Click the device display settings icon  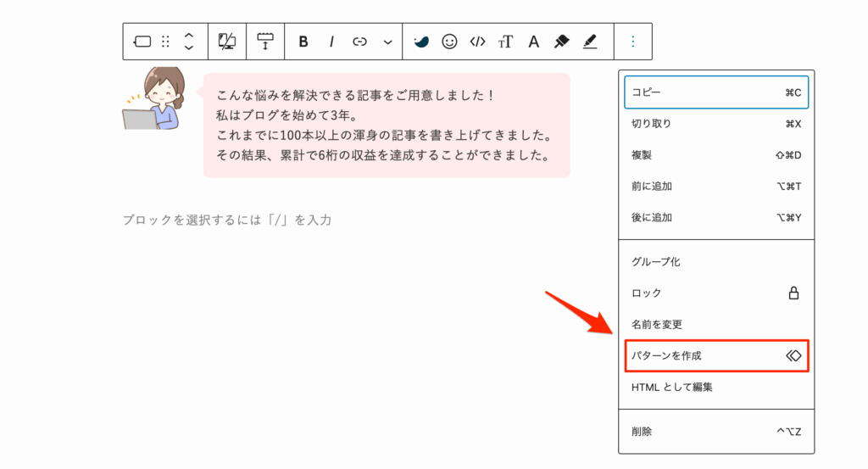tap(227, 42)
